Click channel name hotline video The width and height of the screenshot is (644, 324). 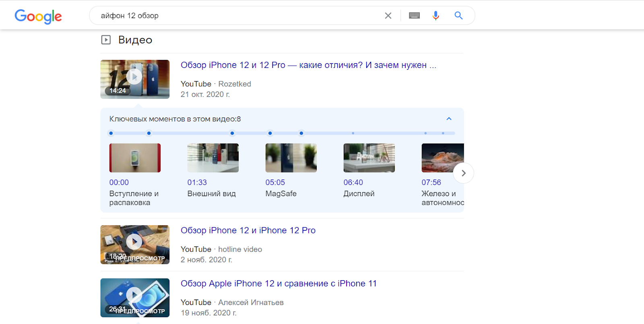pyautogui.click(x=240, y=249)
